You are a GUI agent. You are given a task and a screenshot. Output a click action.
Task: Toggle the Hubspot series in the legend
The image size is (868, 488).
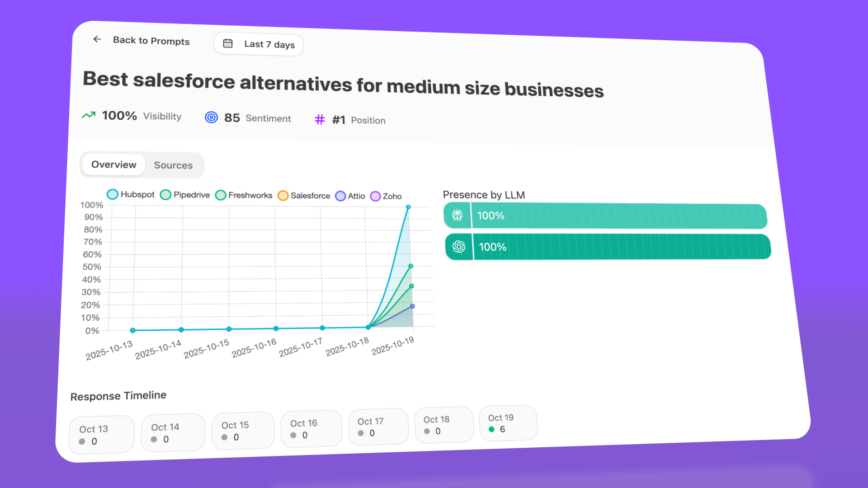point(130,194)
